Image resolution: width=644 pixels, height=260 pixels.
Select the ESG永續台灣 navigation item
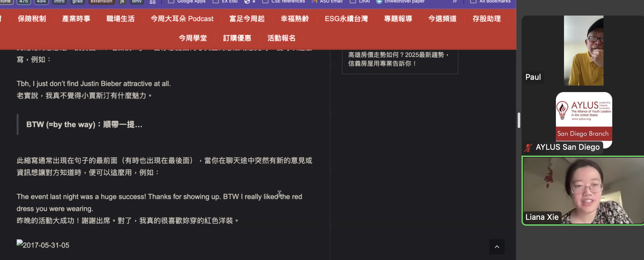point(346,19)
